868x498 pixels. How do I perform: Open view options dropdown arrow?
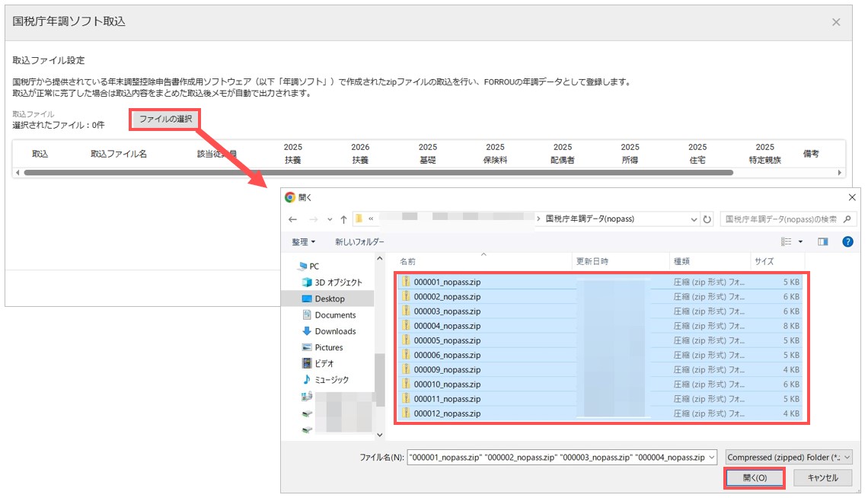point(800,242)
